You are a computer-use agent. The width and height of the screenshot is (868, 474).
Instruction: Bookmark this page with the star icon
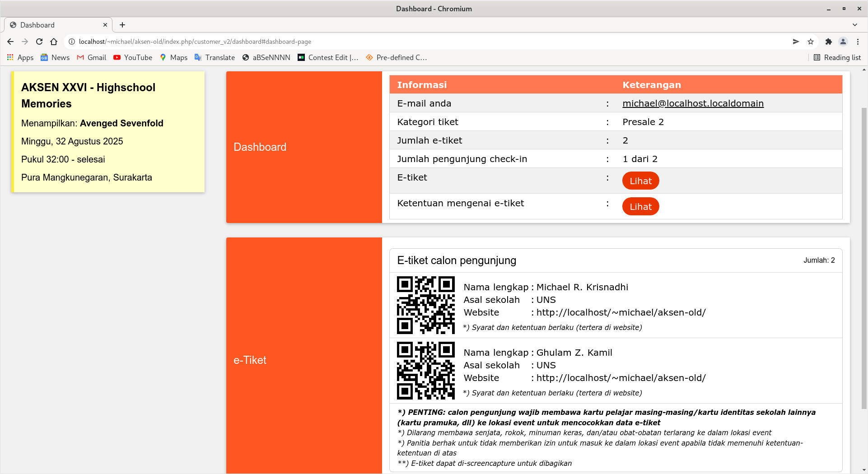(811, 42)
